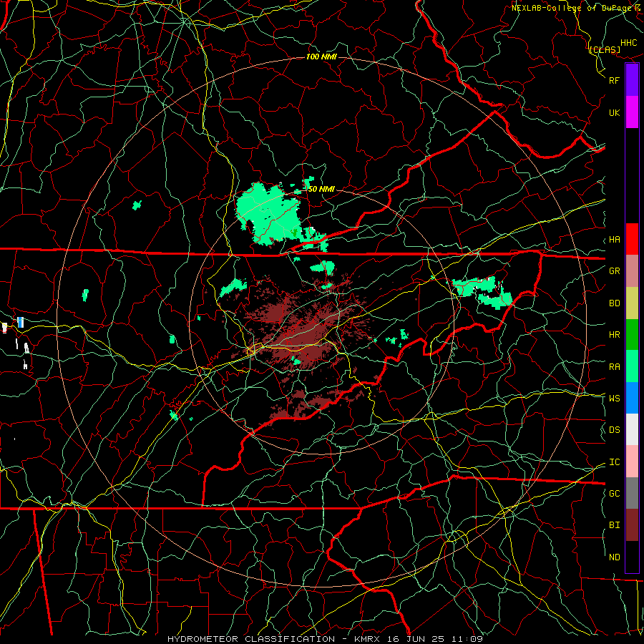Click the GR legend label
The width and height of the screenshot is (644, 644).
[x=614, y=271]
